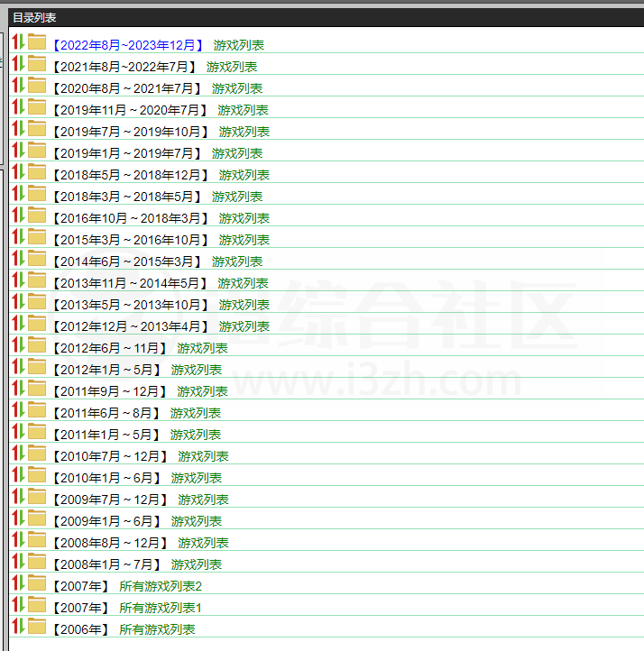The image size is (644, 651).
Task: Click folder icon of 2011年1月~5月 row
Action: click(37, 431)
